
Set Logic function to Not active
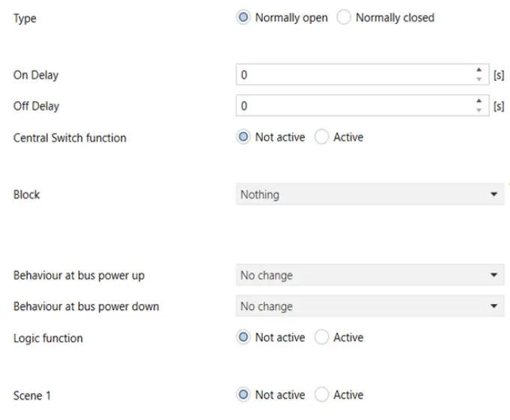(x=243, y=338)
